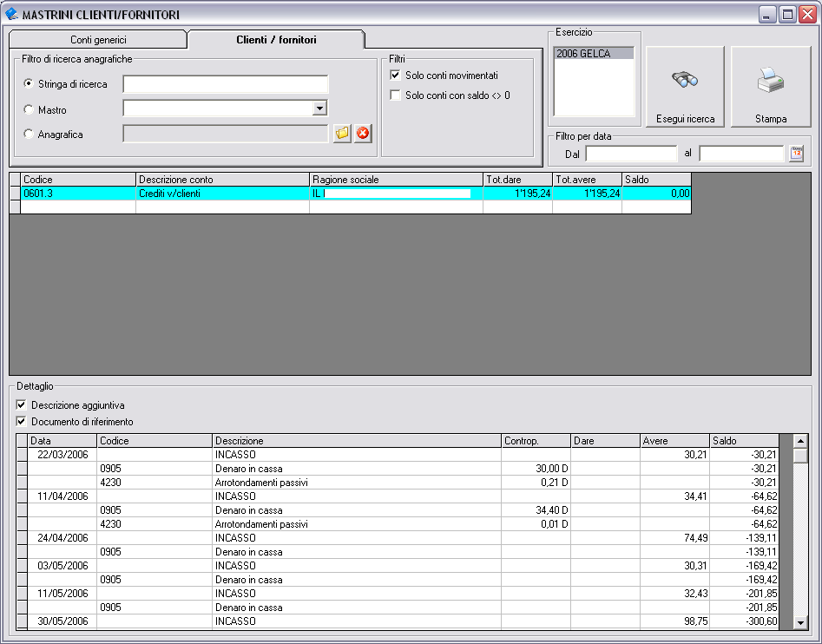Click the Dal date input field
This screenshot has width=822, height=644.
click(630, 154)
